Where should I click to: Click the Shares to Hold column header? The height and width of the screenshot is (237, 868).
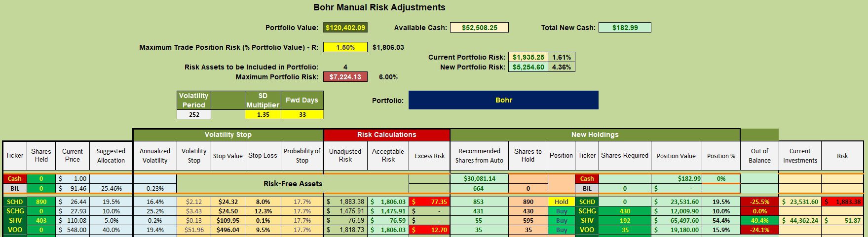[528, 156]
